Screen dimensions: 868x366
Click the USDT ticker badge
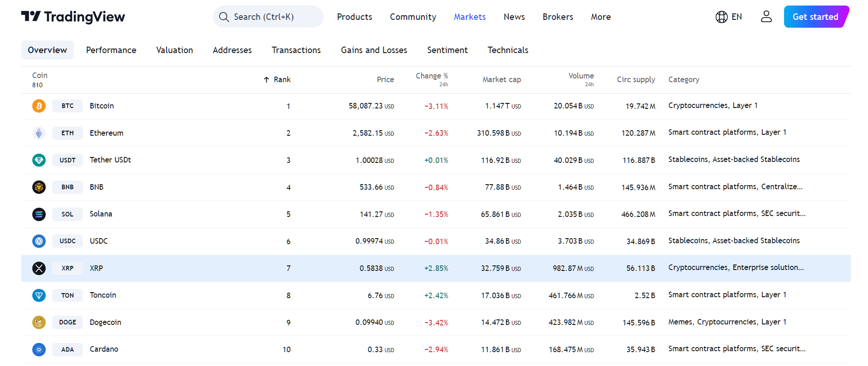coord(67,160)
